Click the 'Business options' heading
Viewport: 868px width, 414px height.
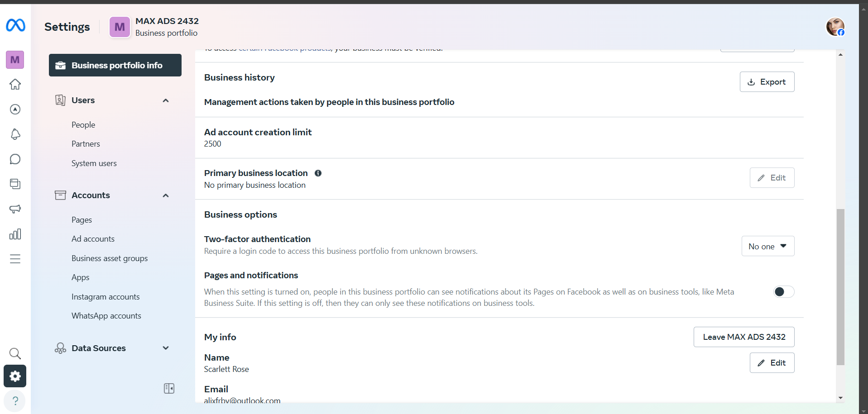pyautogui.click(x=240, y=214)
